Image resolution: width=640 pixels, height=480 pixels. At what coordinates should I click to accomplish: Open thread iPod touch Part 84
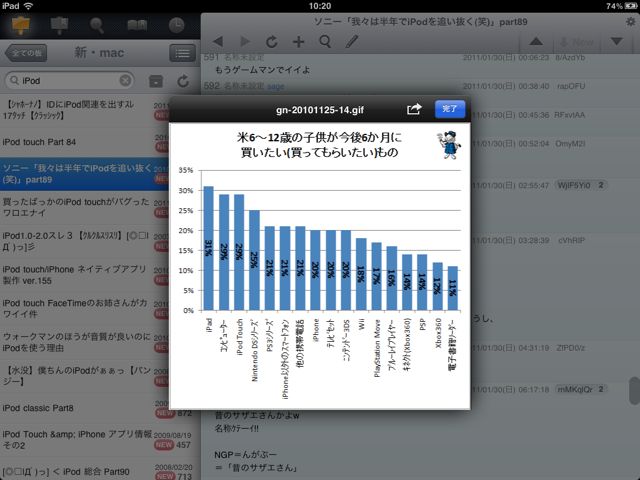(x=84, y=142)
